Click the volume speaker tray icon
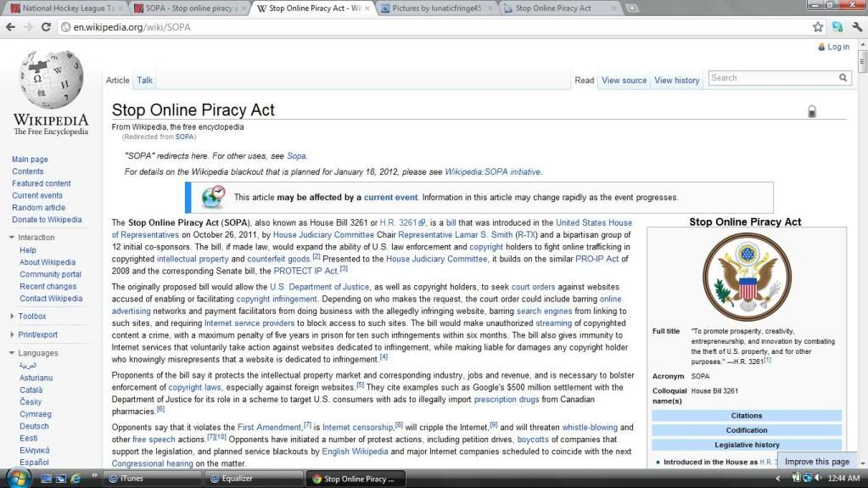Screen dimensions: 868x488 [819, 478]
